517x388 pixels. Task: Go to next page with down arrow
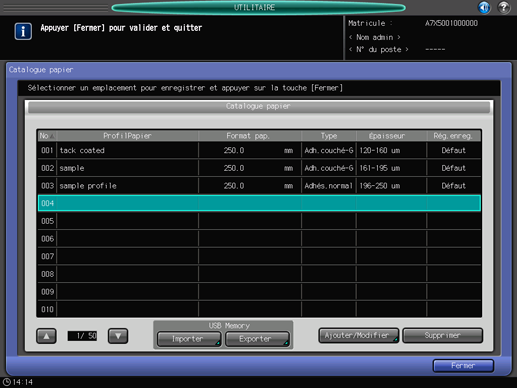[118, 336]
